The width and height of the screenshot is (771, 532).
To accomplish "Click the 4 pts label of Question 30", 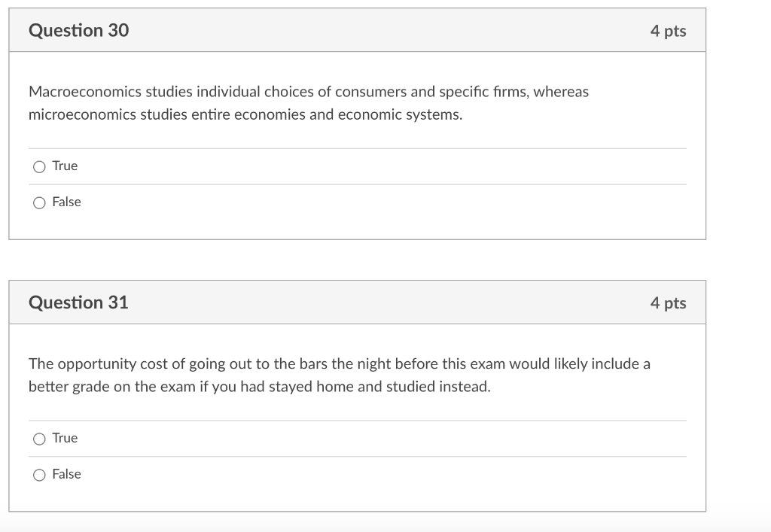I will [x=668, y=31].
